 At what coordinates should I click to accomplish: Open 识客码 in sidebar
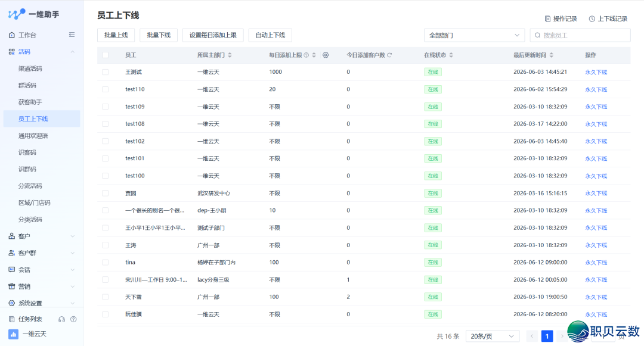point(27,152)
